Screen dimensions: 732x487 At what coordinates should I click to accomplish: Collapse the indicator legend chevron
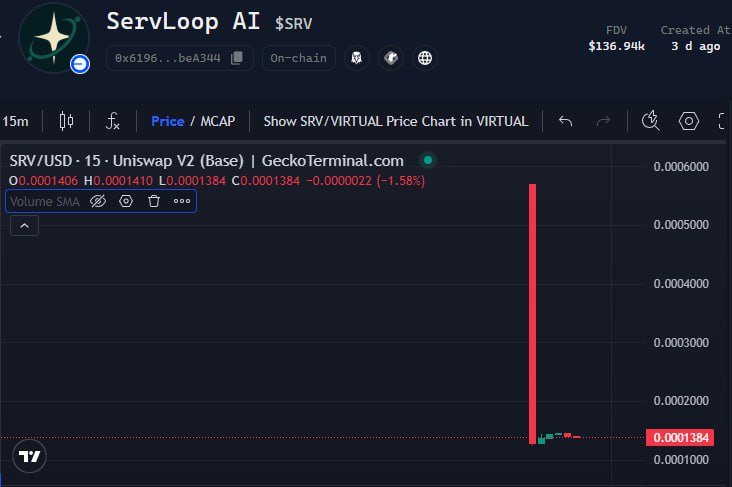pos(24,226)
